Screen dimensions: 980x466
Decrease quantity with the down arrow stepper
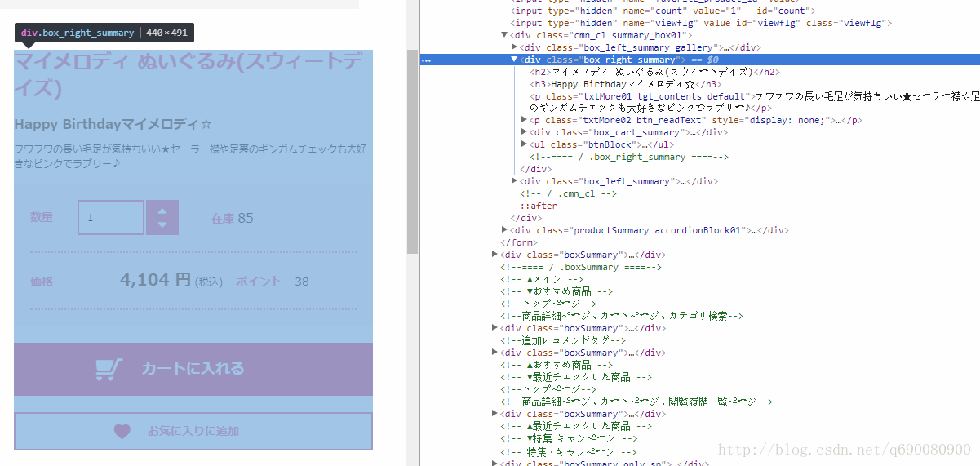click(162, 225)
